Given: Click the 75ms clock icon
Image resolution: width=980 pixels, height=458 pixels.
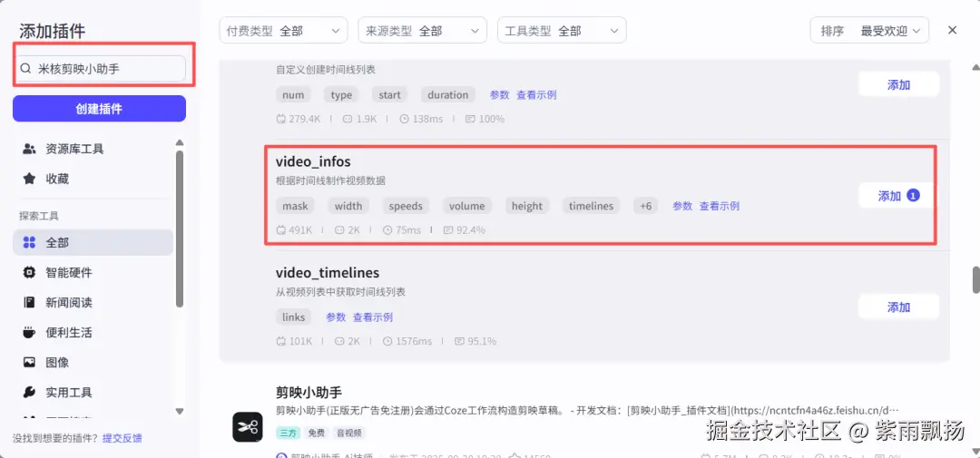Looking at the screenshot, I should click(x=387, y=230).
